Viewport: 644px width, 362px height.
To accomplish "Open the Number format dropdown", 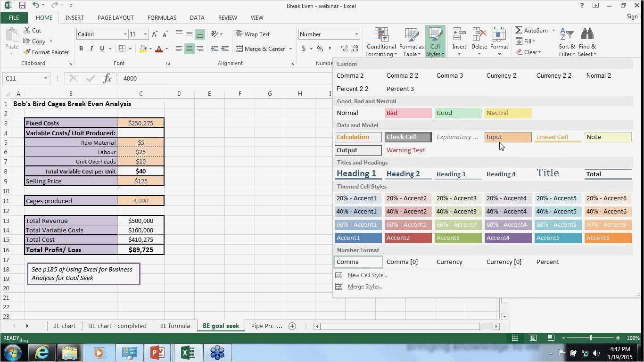I will [356, 34].
